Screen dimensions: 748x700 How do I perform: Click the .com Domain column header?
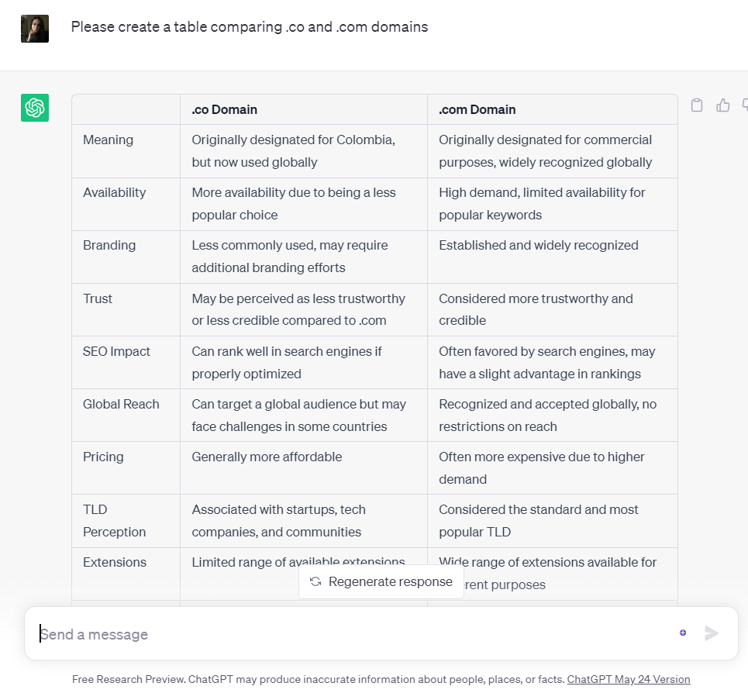(477, 109)
